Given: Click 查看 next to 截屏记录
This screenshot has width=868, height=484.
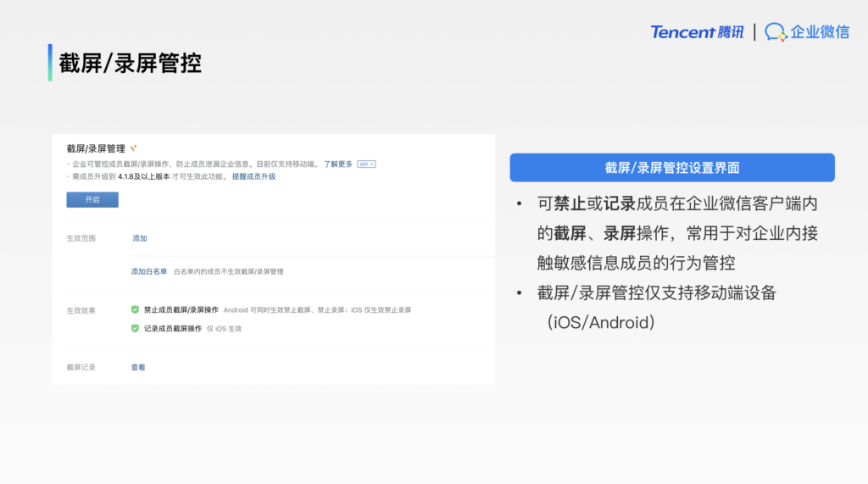Looking at the screenshot, I should point(138,367).
